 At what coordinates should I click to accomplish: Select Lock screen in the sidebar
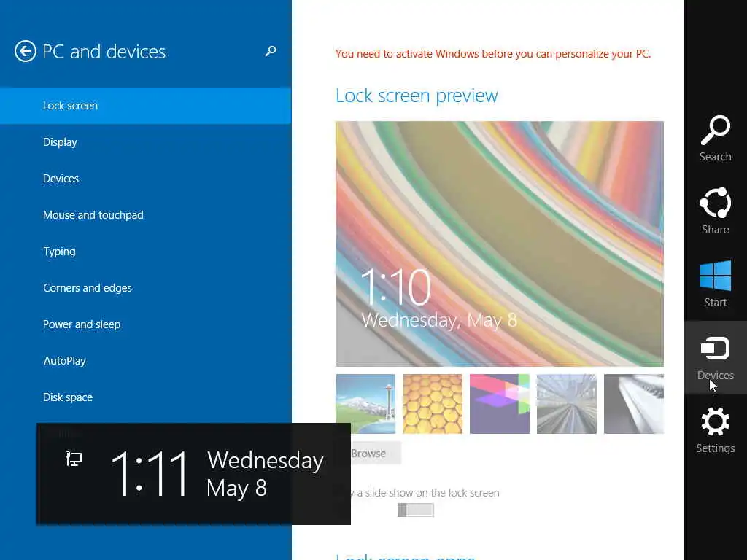pyautogui.click(x=145, y=106)
